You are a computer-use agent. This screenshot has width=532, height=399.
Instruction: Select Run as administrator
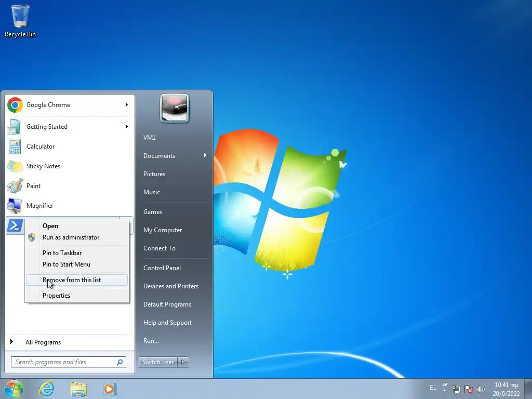(71, 237)
